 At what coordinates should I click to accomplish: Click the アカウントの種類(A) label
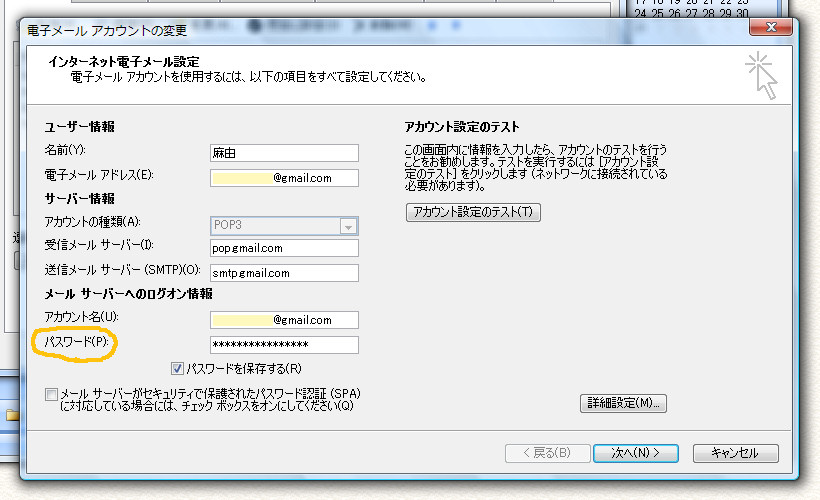coord(93,222)
